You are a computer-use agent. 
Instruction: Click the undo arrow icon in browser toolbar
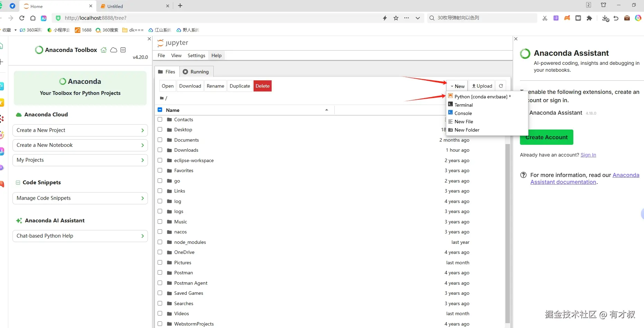click(x=616, y=18)
